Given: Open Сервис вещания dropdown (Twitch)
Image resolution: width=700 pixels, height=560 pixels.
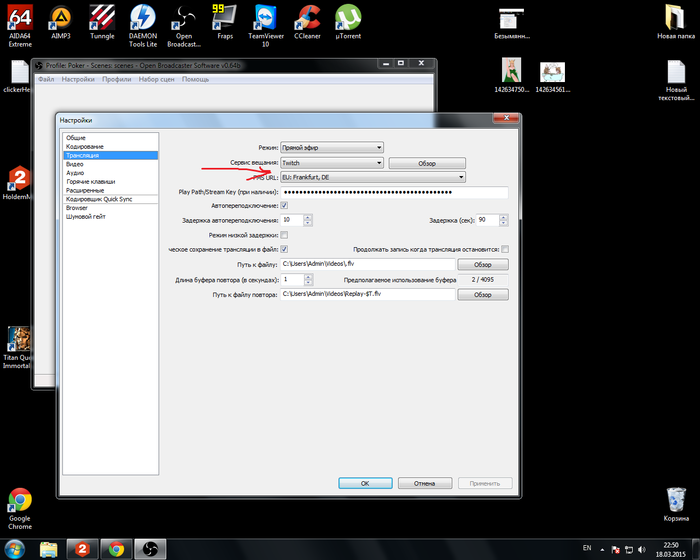Looking at the screenshot, I should (x=332, y=163).
